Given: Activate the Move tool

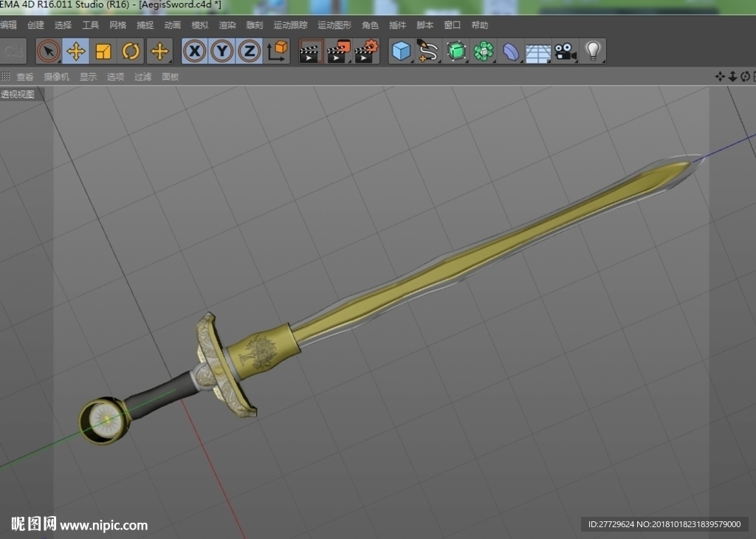Looking at the screenshot, I should click(x=76, y=51).
